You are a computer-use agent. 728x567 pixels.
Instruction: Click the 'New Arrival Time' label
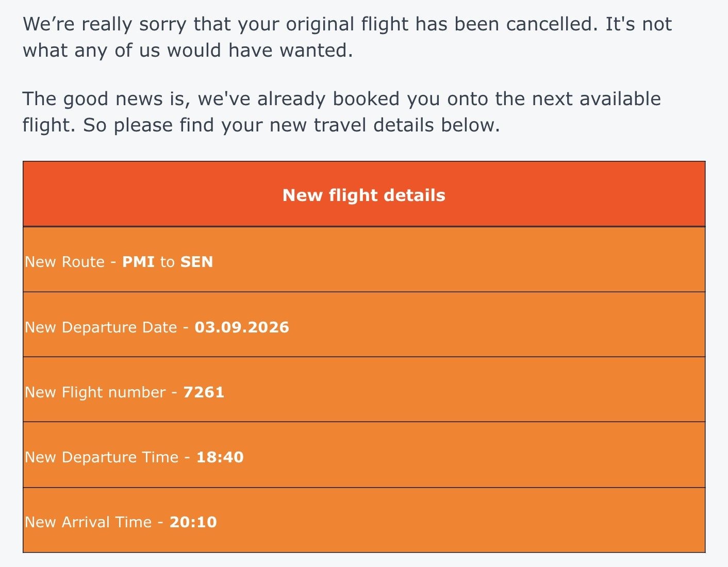pyautogui.click(x=88, y=522)
